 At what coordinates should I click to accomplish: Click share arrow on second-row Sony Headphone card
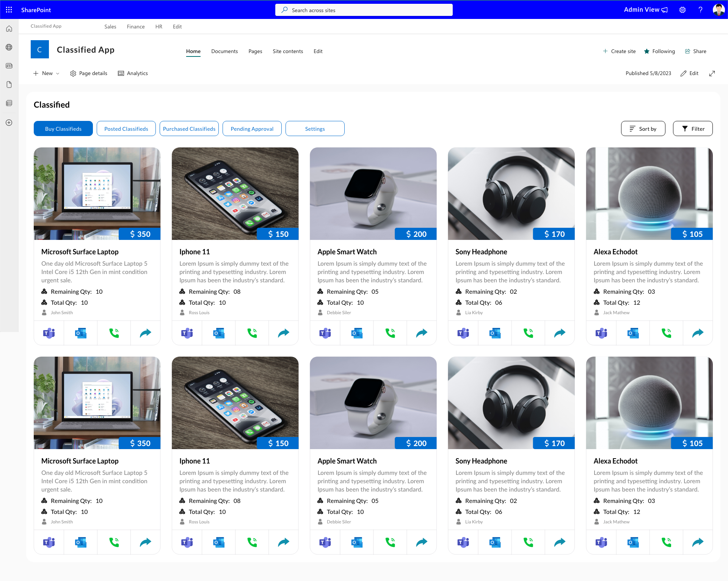[560, 542]
